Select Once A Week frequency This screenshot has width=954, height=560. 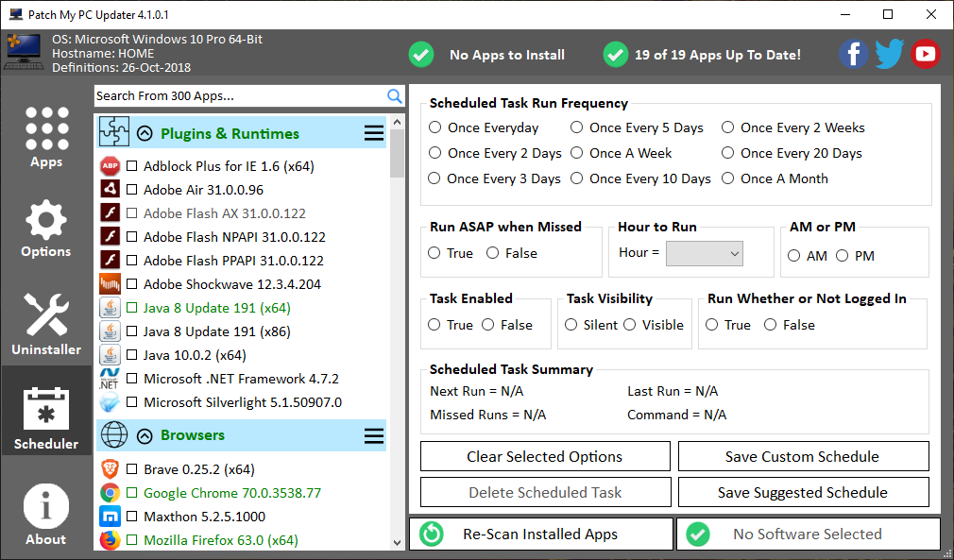point(577,153)
